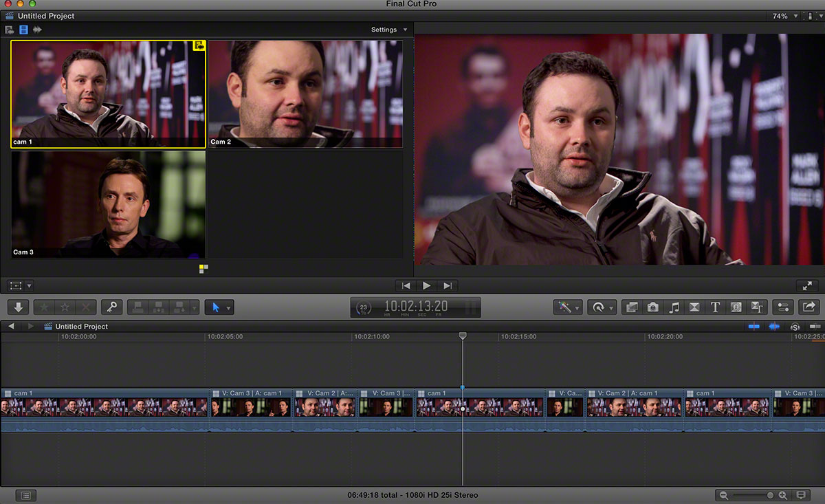Click the timecode display 10:02:13:20

[416, 306]
